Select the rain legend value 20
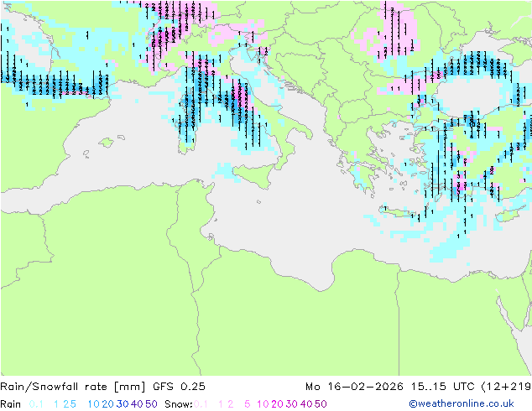 coord(108,404)
